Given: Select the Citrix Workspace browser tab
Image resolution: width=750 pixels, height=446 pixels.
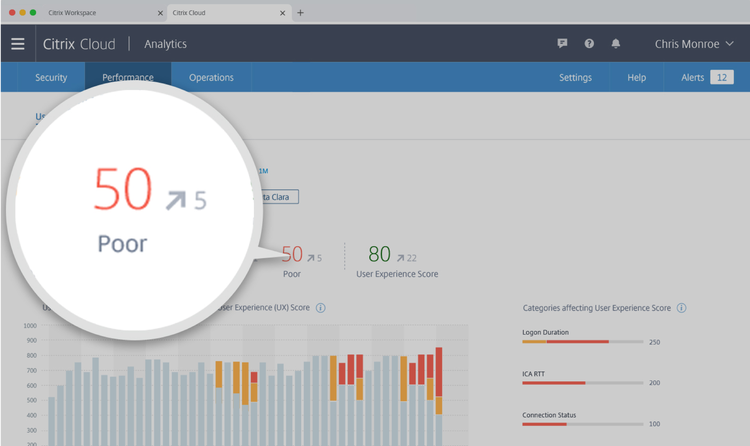Looking at the screenshot, I should coord(72,13).
